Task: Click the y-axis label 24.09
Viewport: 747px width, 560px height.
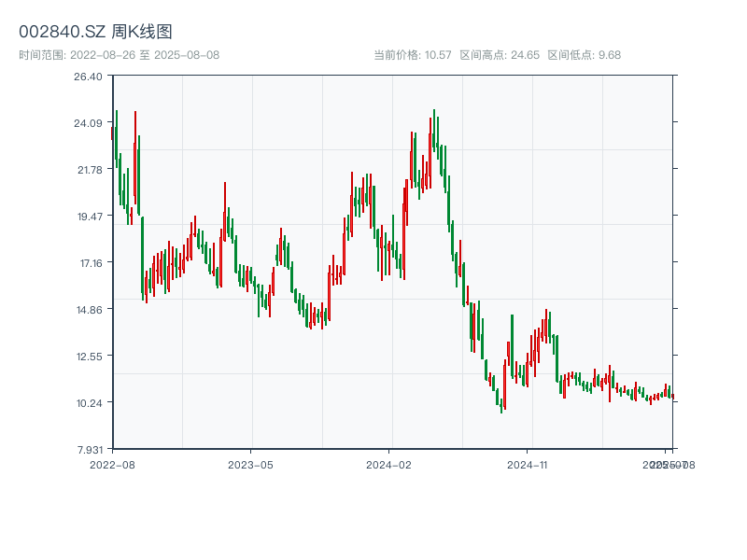Action: pos(88,123)
